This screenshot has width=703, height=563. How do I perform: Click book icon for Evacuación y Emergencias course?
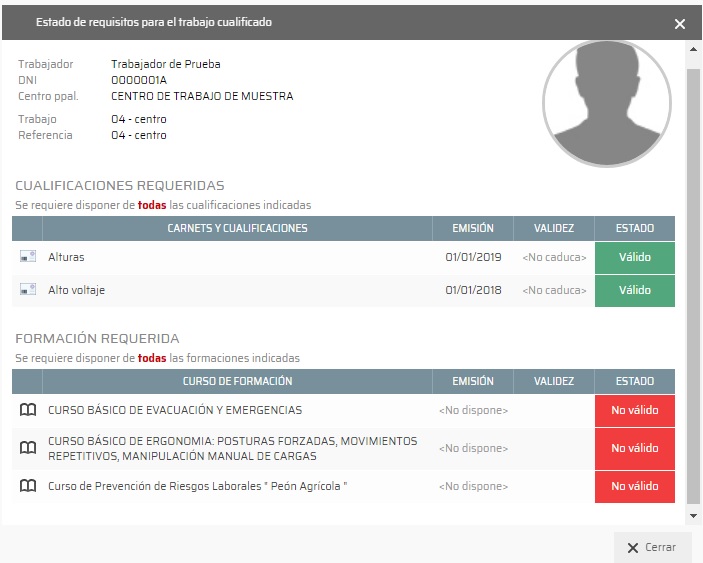(28, 410)
